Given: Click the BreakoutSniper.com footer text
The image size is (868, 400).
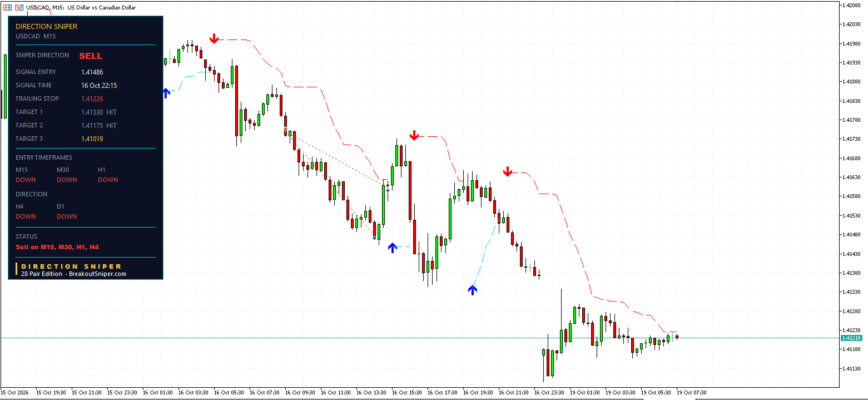Looking at the screenshot, I should click(97, 274).
